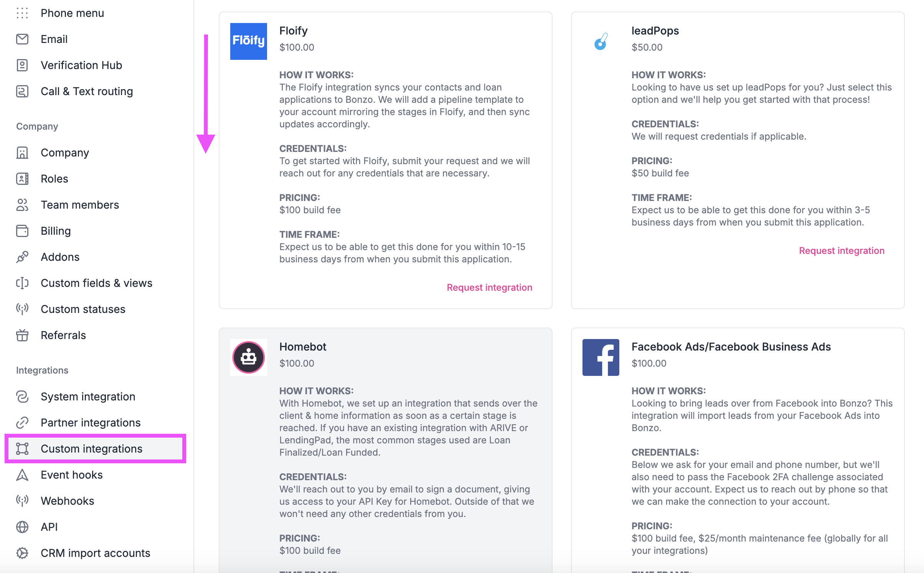Click the Homebot robot icon
The image size is (924, 573).
click(248, 357)
